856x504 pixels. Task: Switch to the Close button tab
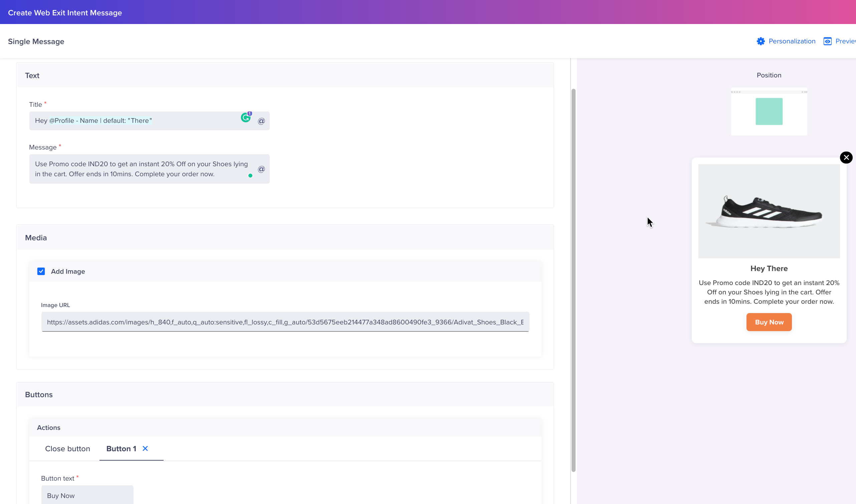[x=67, y=449]
